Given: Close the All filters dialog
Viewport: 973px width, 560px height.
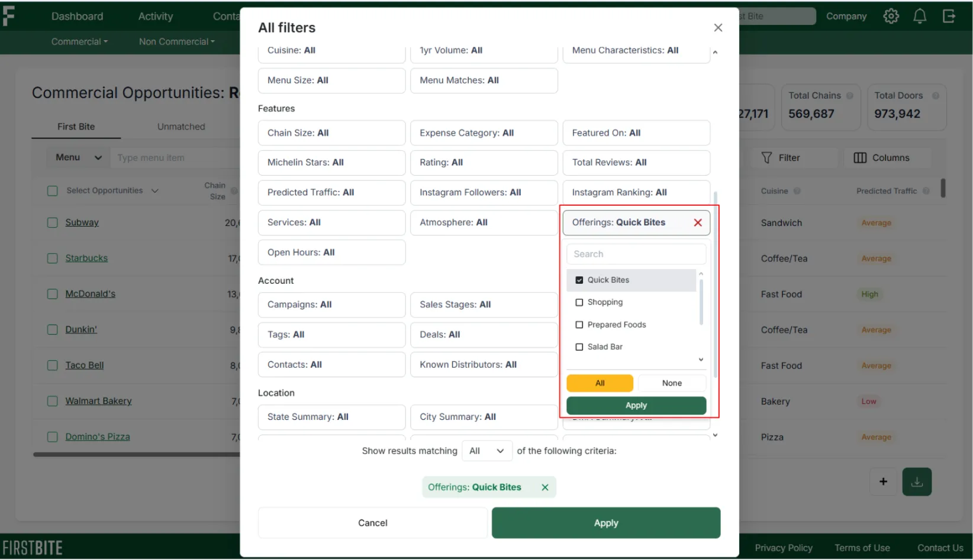Looking at the screenshot, I should click(718, 28).
